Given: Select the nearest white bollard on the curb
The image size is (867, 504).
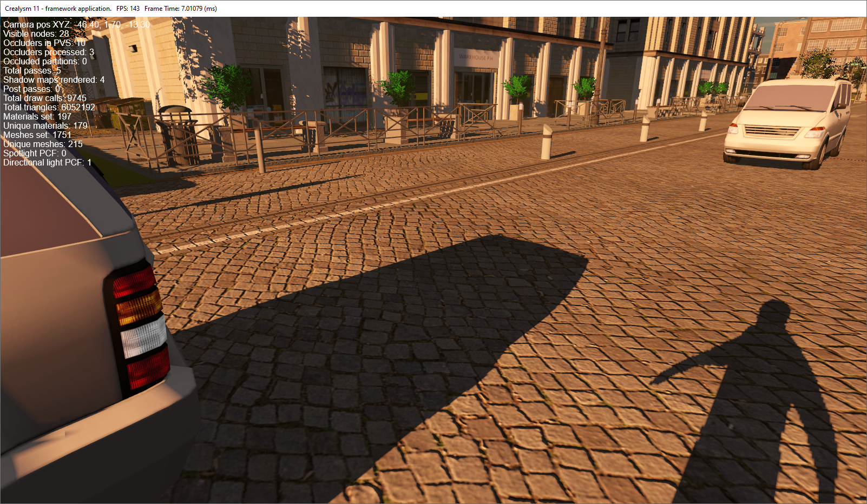Looking at the screenshot, I should (x=547, y=142).
